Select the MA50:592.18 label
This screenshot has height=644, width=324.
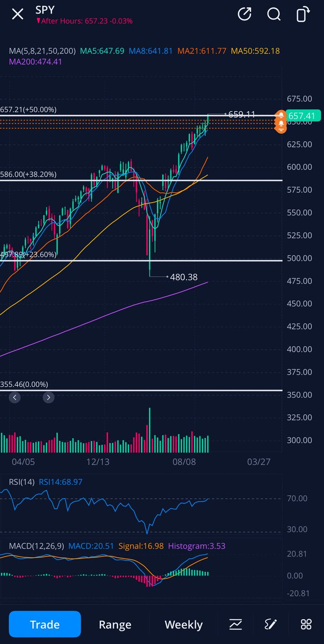point(255,51)
